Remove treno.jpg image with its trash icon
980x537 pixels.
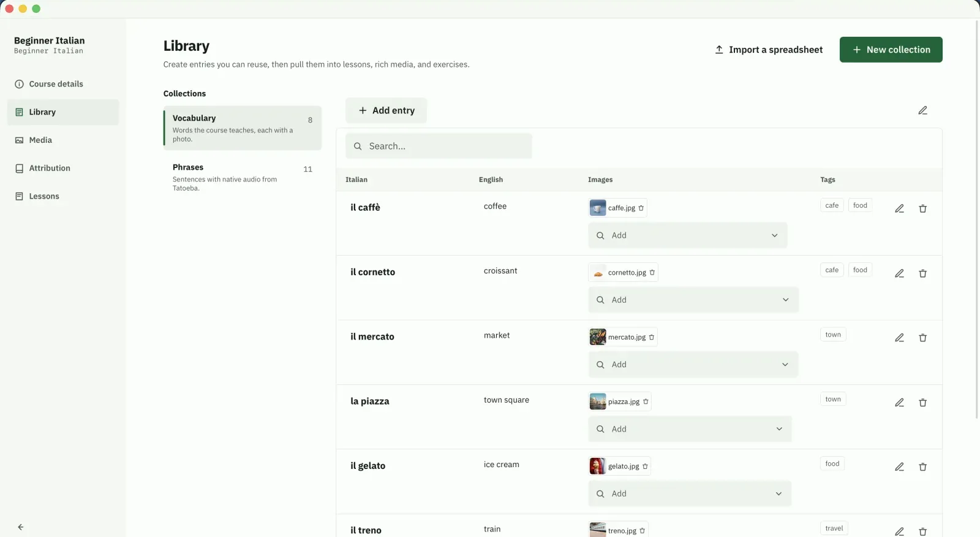coord(643,531)
